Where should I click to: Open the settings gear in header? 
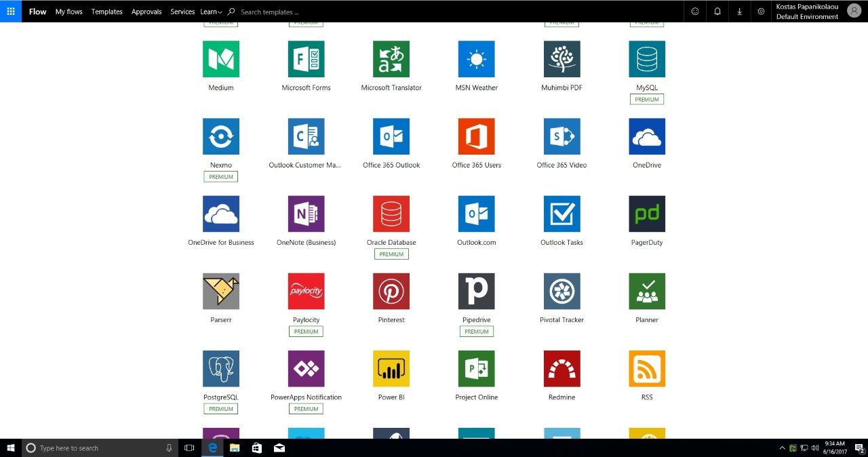pyautogui.click(x=761, y=12)
